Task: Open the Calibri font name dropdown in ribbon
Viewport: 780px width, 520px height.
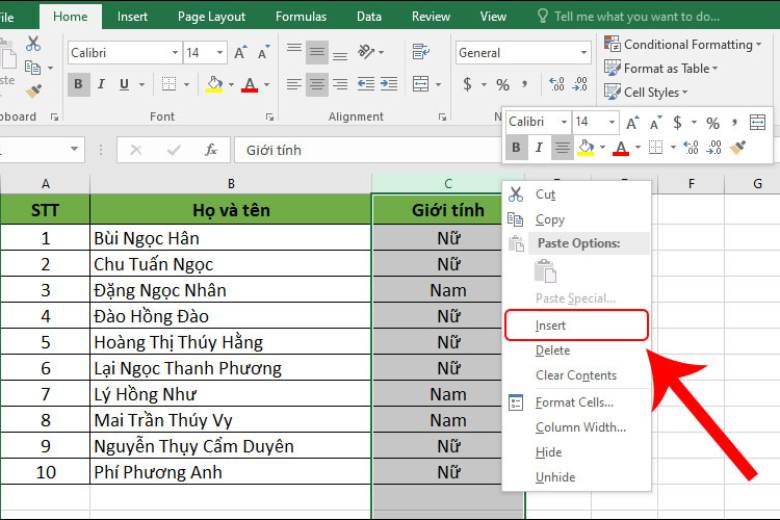Action: [x=175, y=53]
